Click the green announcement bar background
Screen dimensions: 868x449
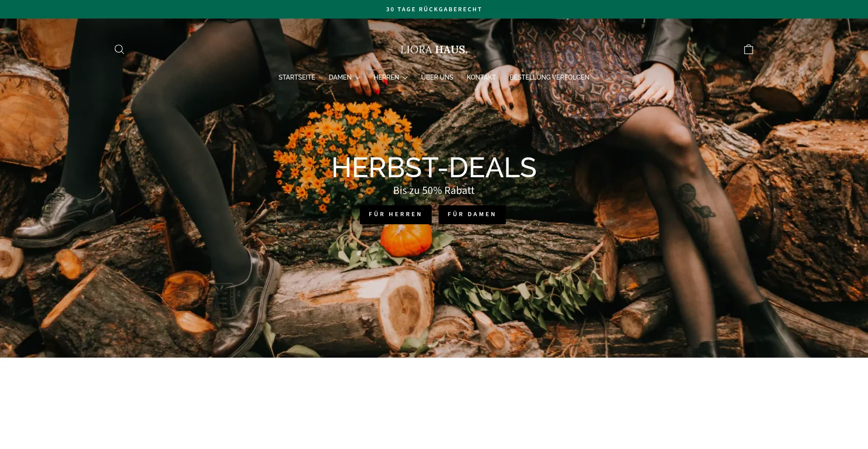[x=181, y=9]
